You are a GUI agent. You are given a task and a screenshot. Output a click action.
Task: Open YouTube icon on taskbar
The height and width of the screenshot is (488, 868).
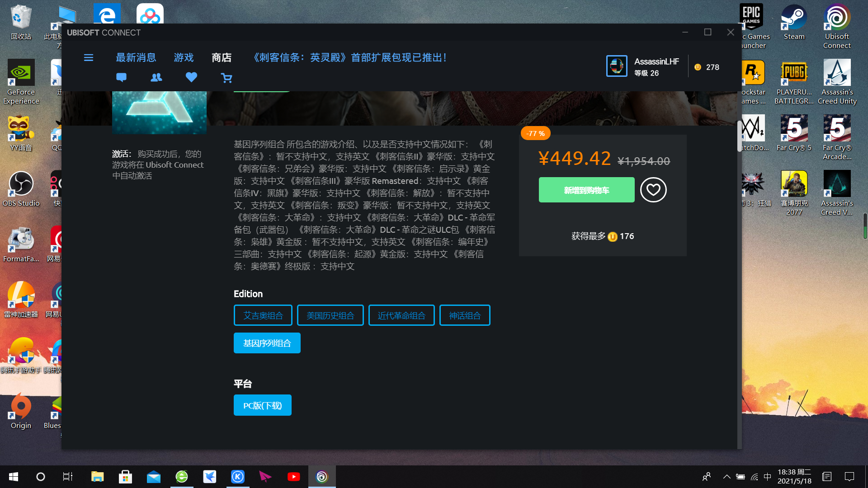click(x=293, y=477)
